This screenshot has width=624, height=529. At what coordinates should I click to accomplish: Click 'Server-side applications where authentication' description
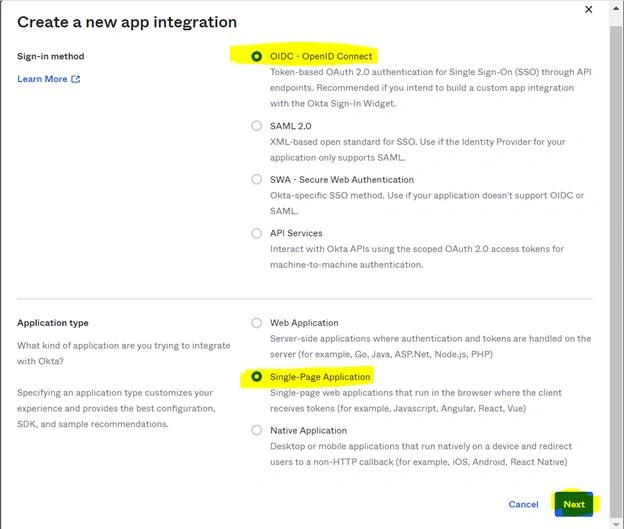pyautogui.click(x=430, y=346)
